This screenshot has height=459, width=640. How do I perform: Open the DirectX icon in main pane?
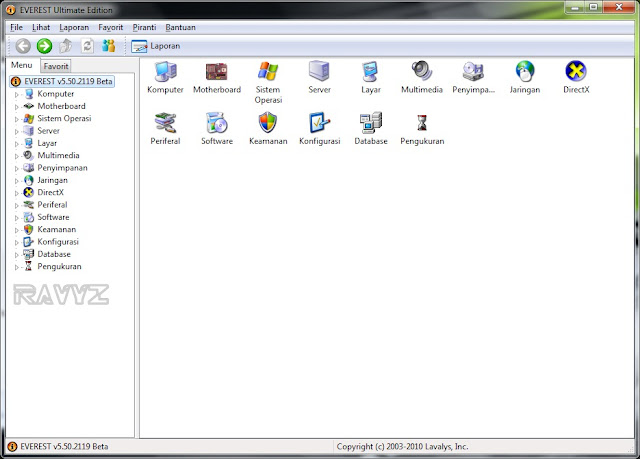[576, 71]
